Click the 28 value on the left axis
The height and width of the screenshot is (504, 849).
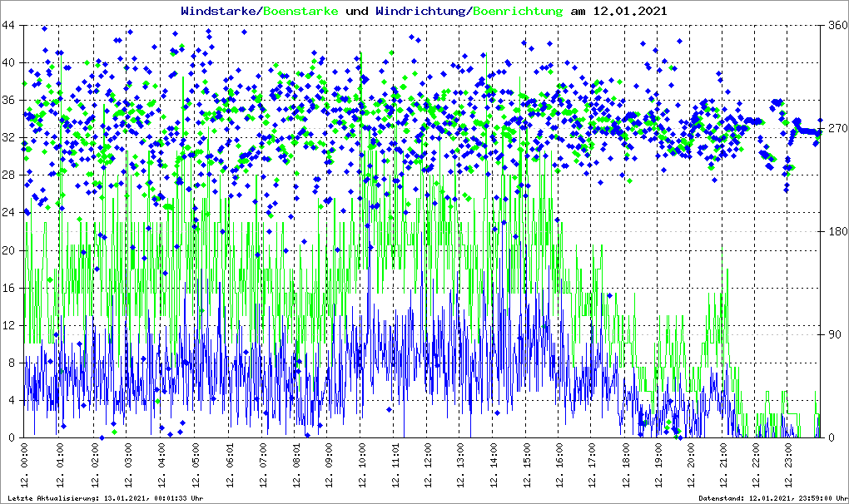[10, 175]
